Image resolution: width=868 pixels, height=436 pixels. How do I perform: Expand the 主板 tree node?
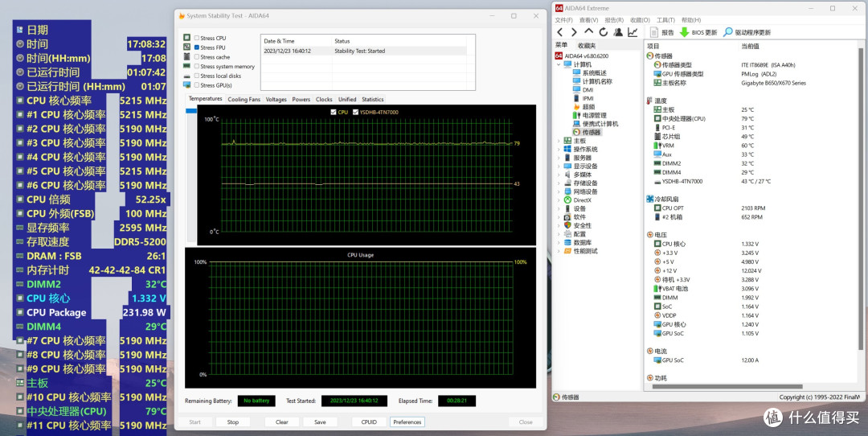point(559,141)
